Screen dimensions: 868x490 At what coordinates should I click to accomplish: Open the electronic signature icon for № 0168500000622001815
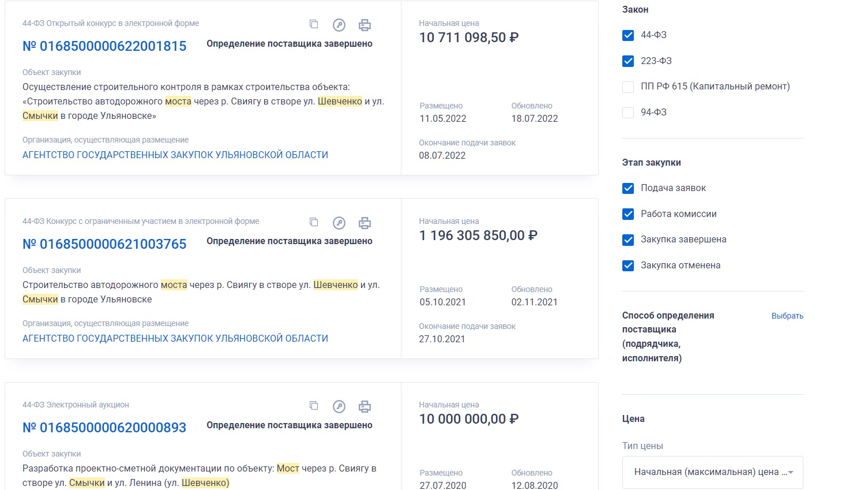pos(339,25)
